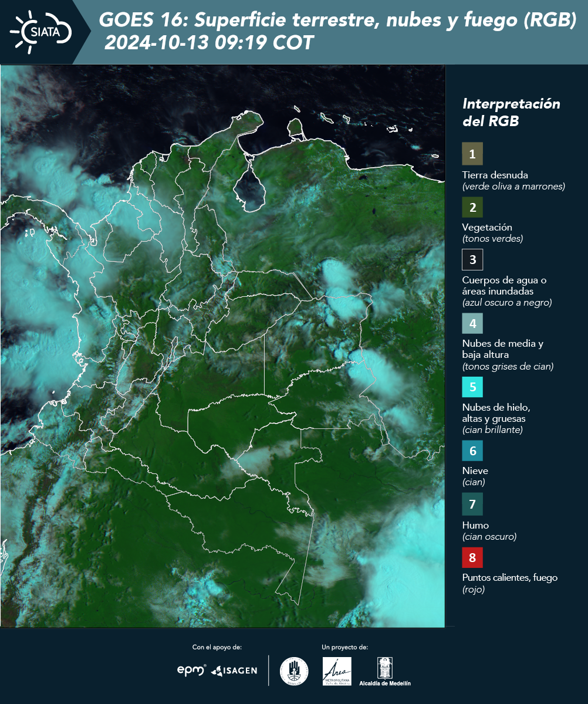The width and height of the screenshot is (588, 704).
Task: Click the "Tierra desnuda" legend label
Action: click(495, 175)
